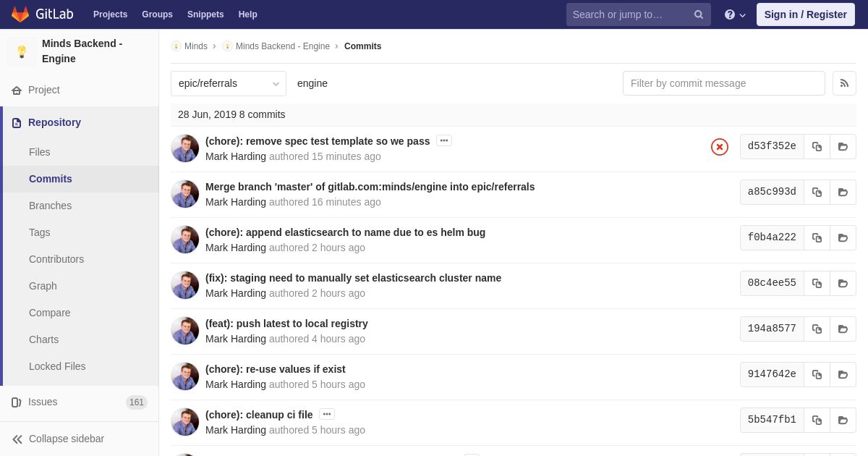Click Minds Backend - Engine breadcrumb link
Viewport: 868px width, 456px height.
point(283,46)
